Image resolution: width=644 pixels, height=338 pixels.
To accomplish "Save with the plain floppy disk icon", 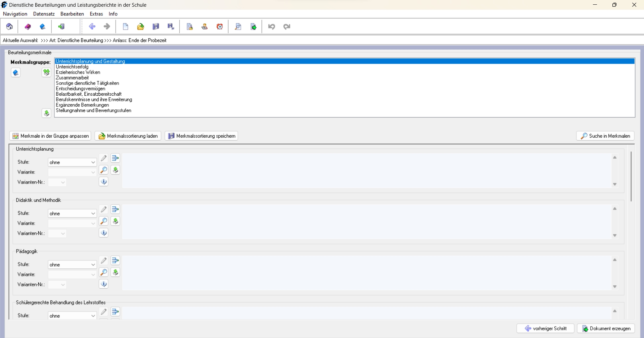I will click(x=156, y=27).
